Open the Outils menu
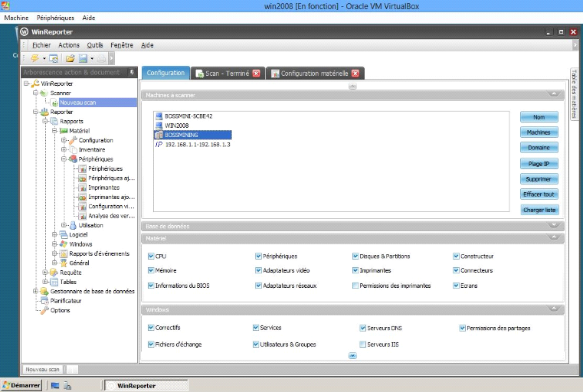 pos(95,45)
